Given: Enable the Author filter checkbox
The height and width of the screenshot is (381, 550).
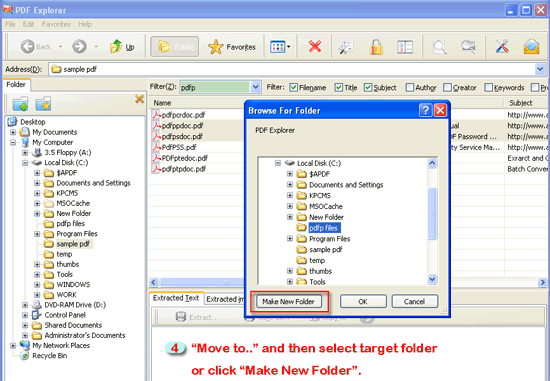Looking at the screenshot, I should click(409, 87).
